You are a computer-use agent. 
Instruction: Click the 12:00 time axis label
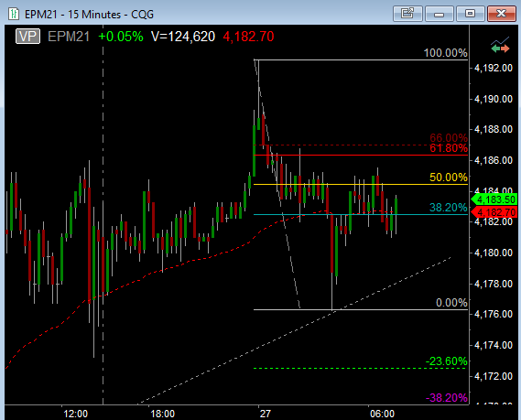(x=76, y=414)
